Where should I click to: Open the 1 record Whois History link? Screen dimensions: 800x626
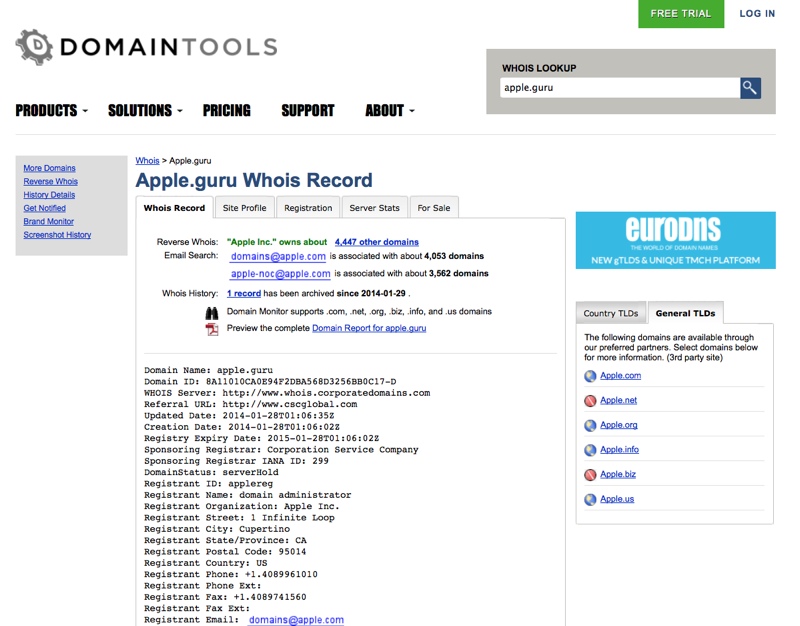(x=244, y=293)
